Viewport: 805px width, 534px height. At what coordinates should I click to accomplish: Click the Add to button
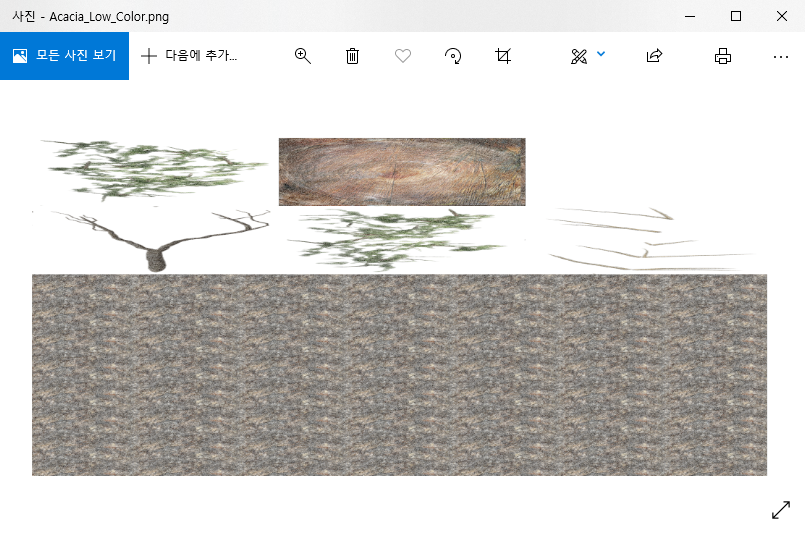pos(189,55)
